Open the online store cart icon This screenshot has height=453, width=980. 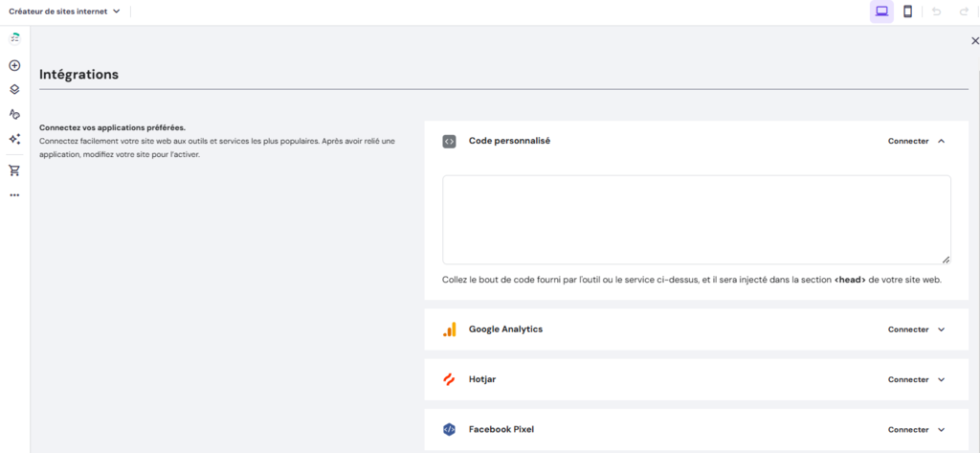tap(14, 170)
